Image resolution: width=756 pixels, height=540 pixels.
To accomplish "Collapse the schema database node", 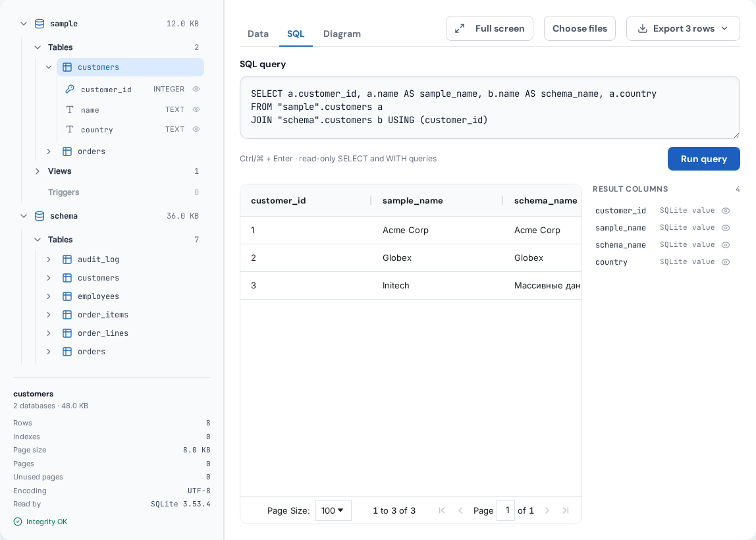I will [24, 216].
